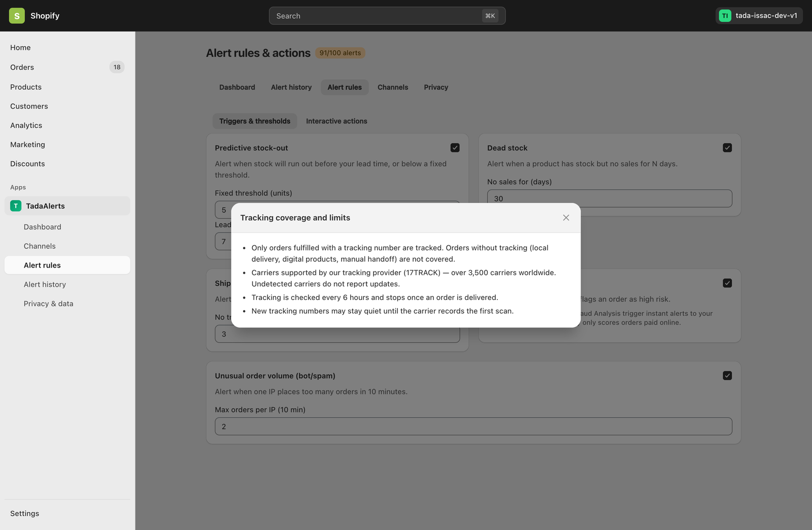Open Marketing in the sidebar

(x=67, y=145)
